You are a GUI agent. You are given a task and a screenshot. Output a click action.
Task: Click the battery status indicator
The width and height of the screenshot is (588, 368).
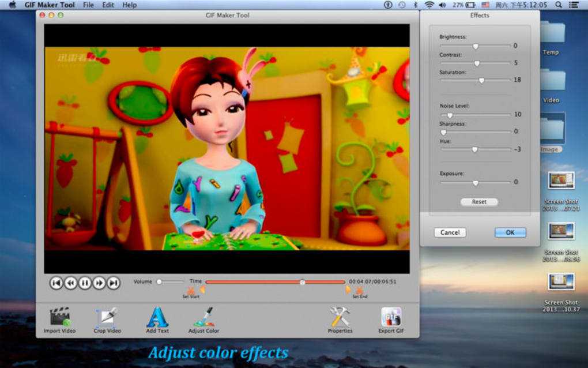coord(464,5)
